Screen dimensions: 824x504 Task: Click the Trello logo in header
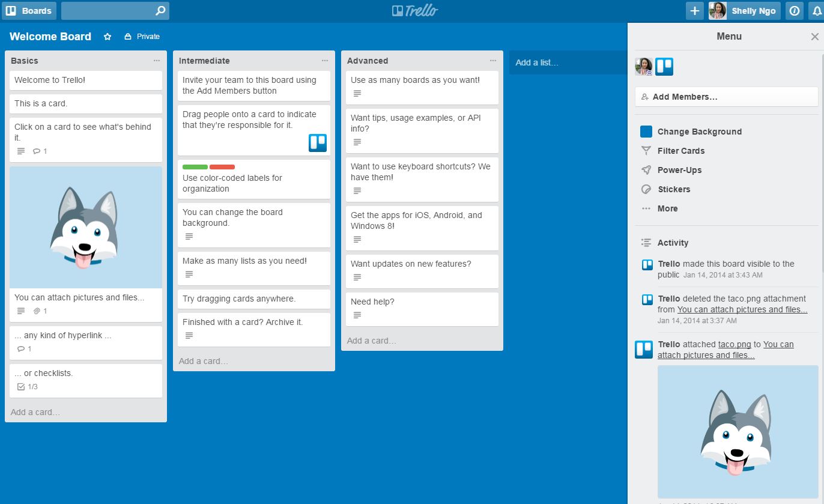coord(414,11)
